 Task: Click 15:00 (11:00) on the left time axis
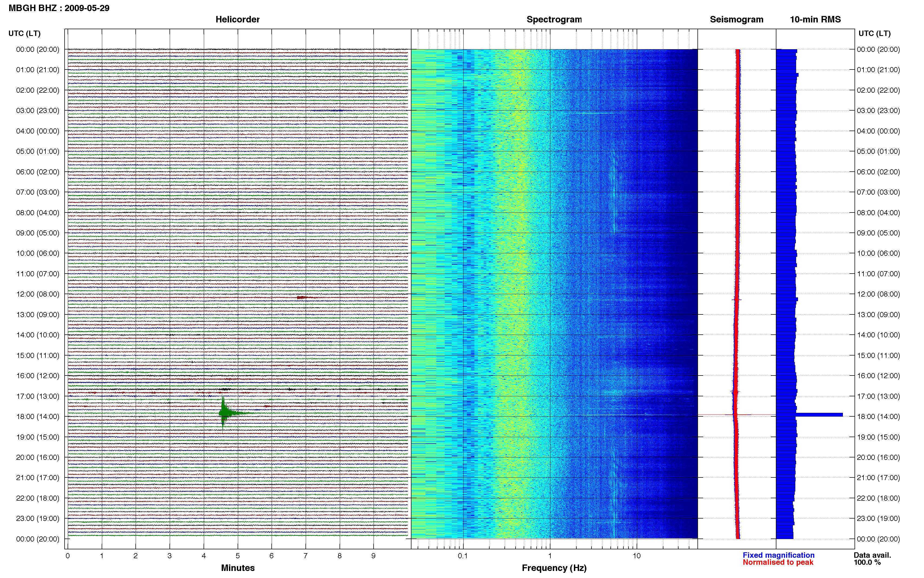tap(38, 355)
